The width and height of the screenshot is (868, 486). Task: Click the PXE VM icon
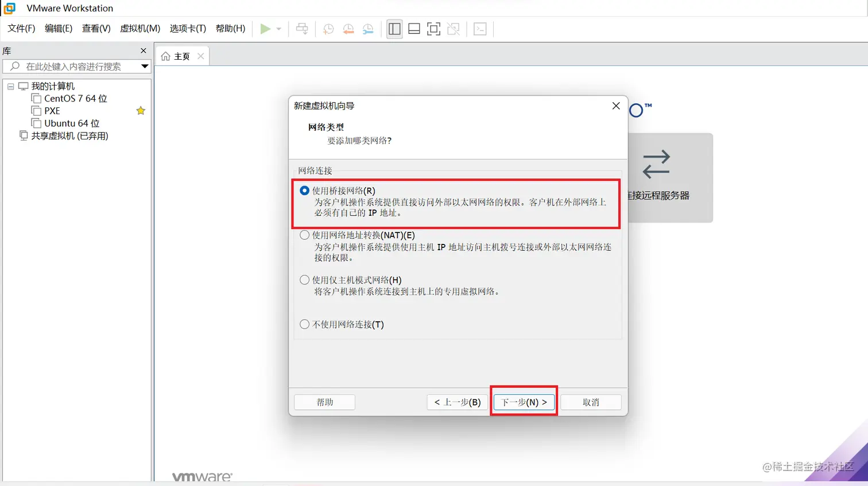click(36, 111)
